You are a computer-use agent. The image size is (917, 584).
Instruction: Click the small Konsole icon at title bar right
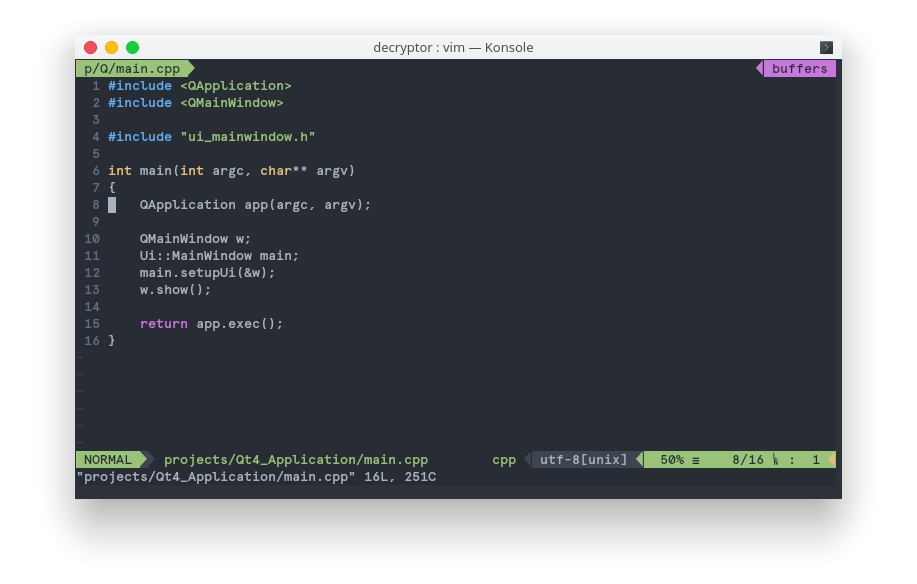[x=825, y=47]
